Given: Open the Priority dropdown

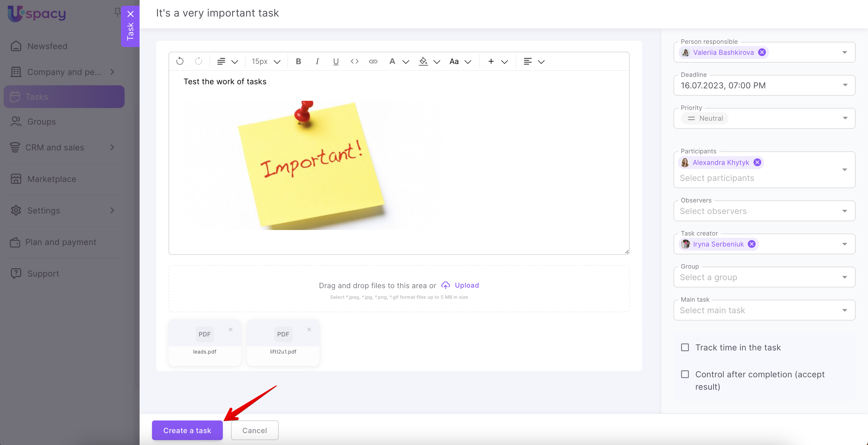Looking at the screenshot, I should click(x=845, y=118).
